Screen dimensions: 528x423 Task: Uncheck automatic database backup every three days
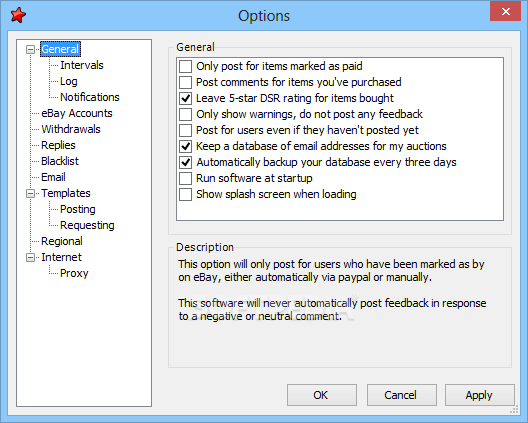186,162
